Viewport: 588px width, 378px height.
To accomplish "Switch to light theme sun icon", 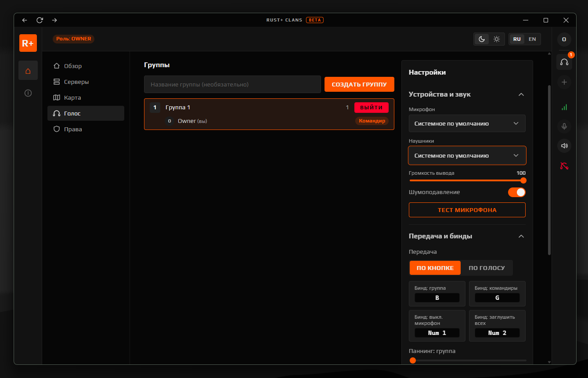I will coord(497,39).
